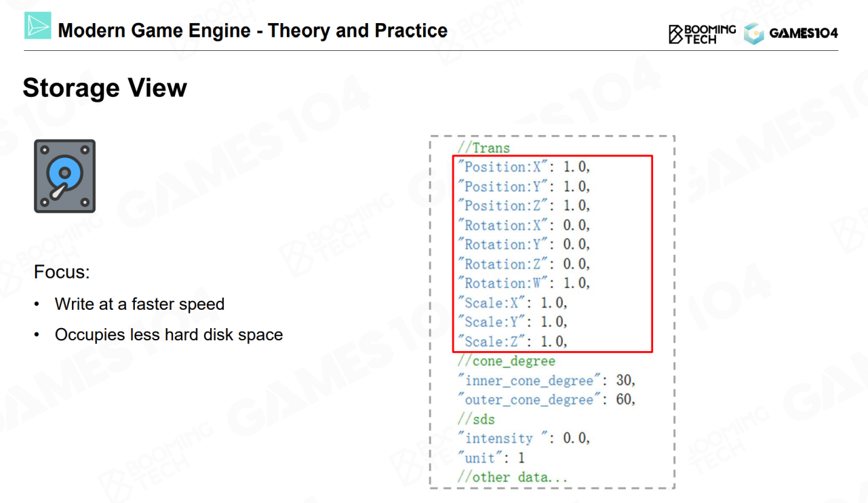This screenshot has height=503, width=868.
Task: Click the "Rotation:W" code line
Action: point(524,283)
